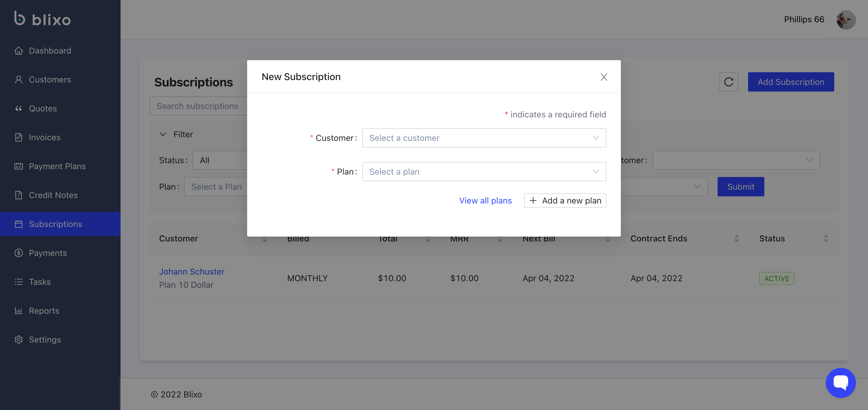Click the Search subscriptions input field
The image size is (868, 410).
tap(198, 106)
